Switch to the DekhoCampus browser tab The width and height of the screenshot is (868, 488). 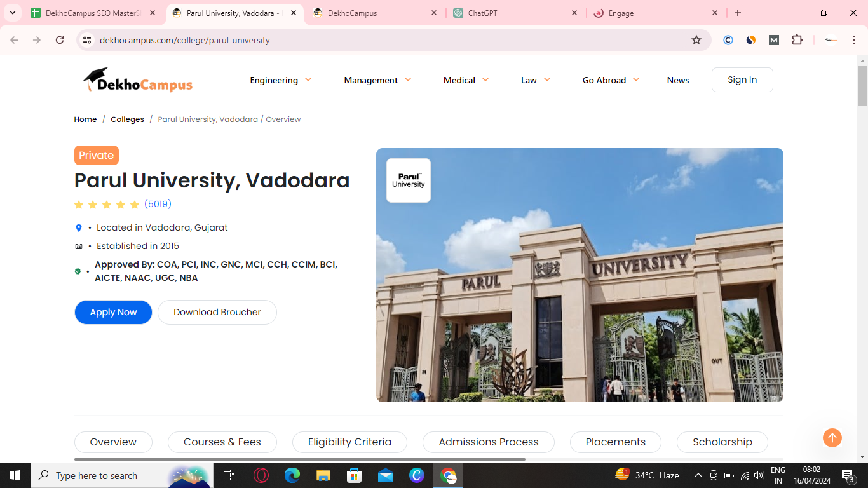[375, 13]
